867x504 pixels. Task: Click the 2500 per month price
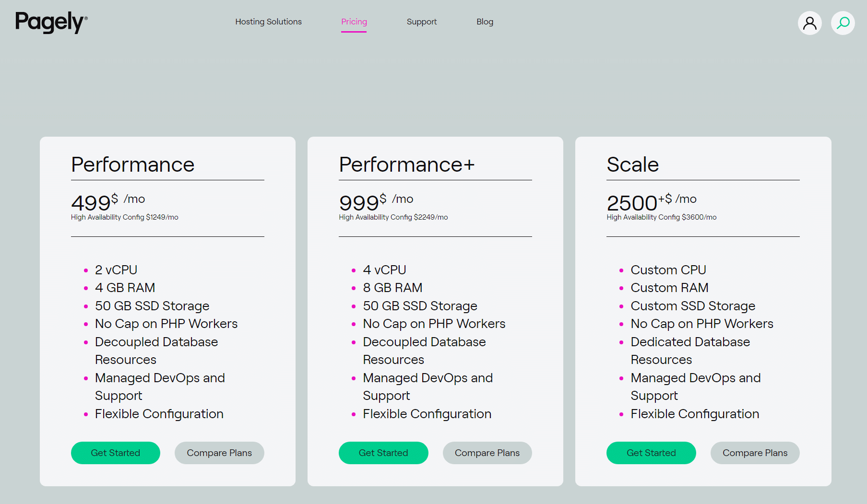coord(651,202)
